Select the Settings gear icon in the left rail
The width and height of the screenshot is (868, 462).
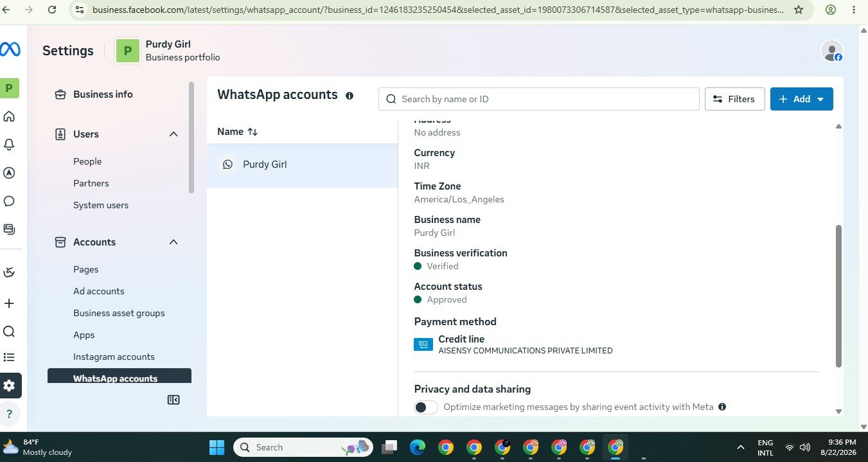(x=10, y=386)
